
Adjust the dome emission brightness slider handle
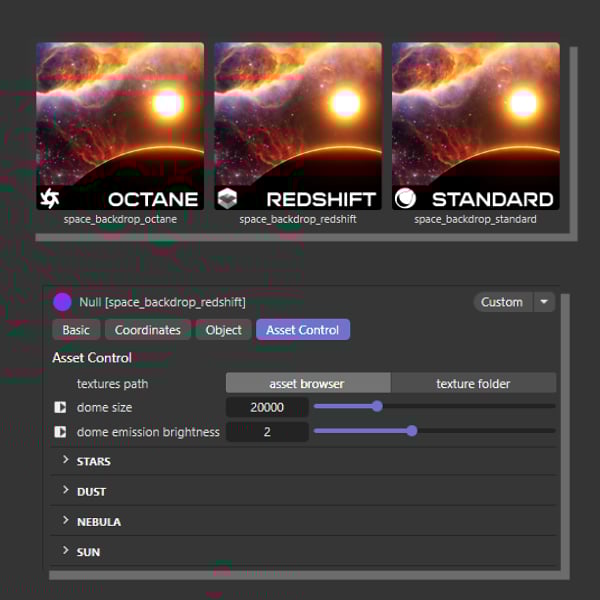click(412, 431)
